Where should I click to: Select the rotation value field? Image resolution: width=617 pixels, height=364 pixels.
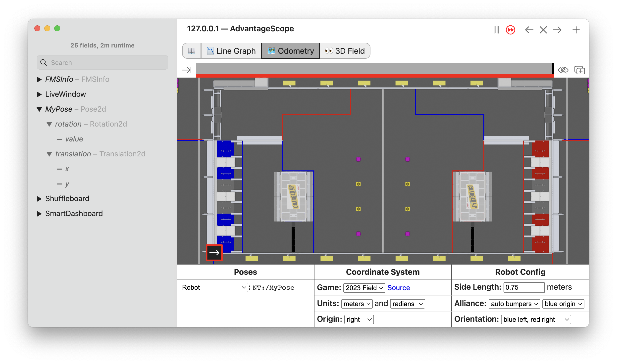point(74,139)
